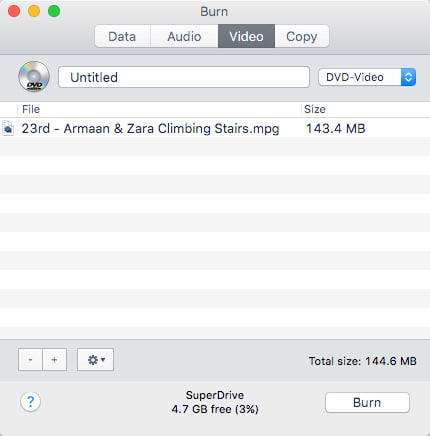This screenshot has width=430, height=436.
Task: Click the blue dropdown stepper arrows
Action: [408, 77]
